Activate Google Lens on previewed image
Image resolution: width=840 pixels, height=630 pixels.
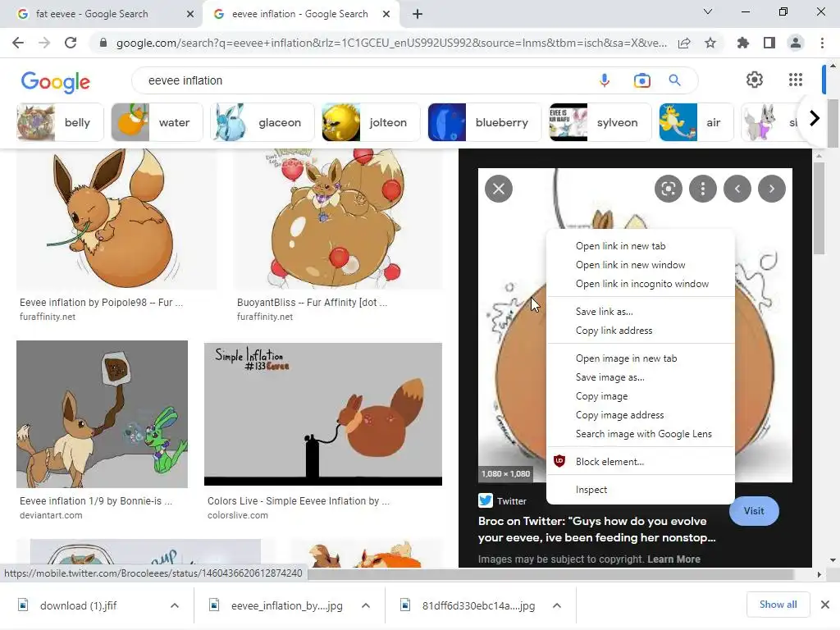668,189
